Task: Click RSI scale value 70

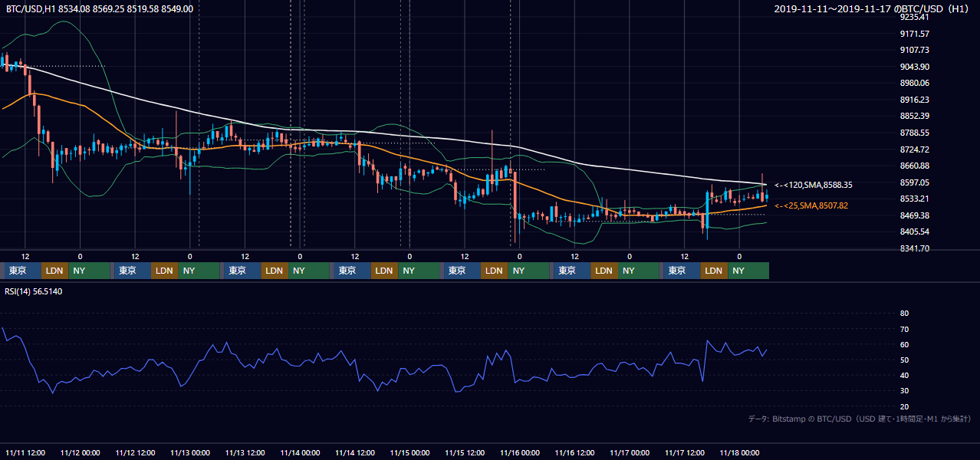Action: [x=904, y=329]
